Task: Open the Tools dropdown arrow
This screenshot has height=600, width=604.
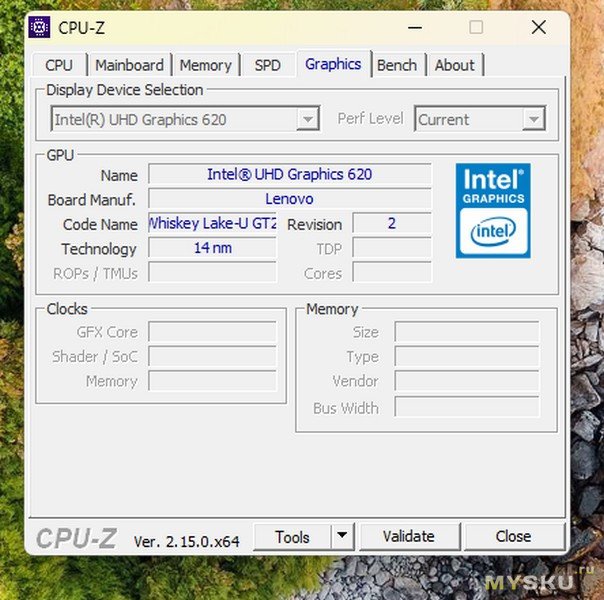Action: [x=342, y=536]
